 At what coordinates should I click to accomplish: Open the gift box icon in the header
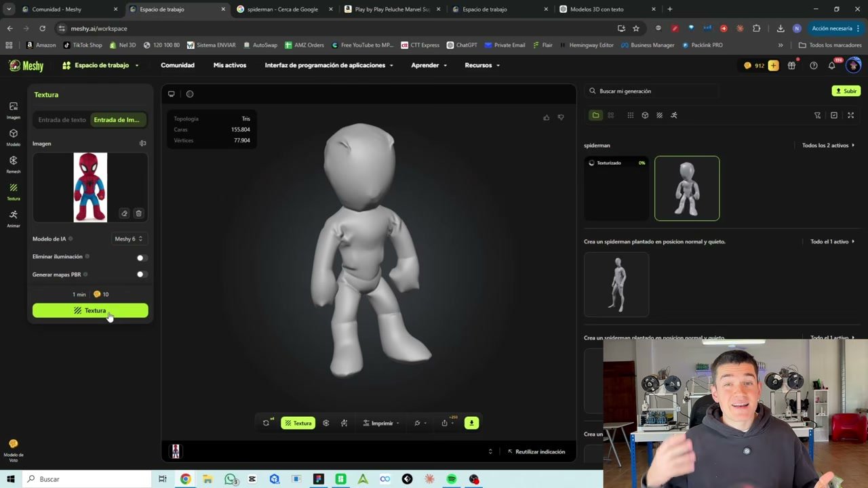tap(791, 66)
